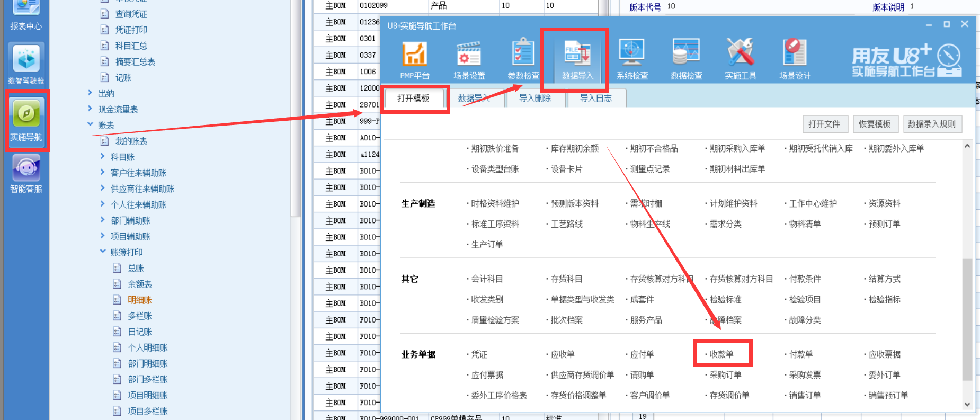
Task: Open the 付款单 template link
Action: tap(801, 354)
